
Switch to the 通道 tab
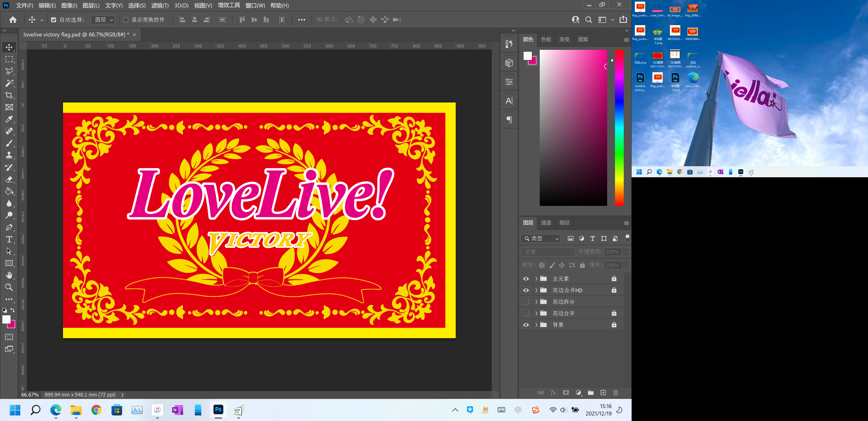[546, 223]
